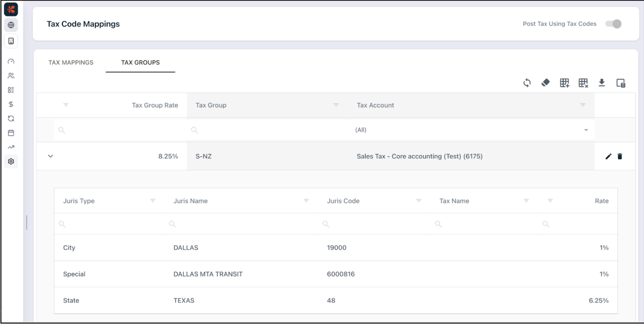
Task: Collapse the S-NZ row chevron
Action: click(50, 156)
